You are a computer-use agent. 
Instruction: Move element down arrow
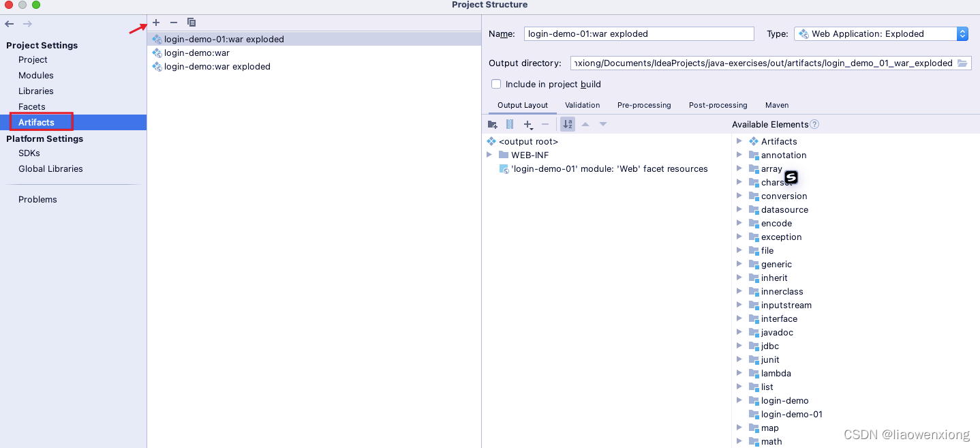[602, 124]
